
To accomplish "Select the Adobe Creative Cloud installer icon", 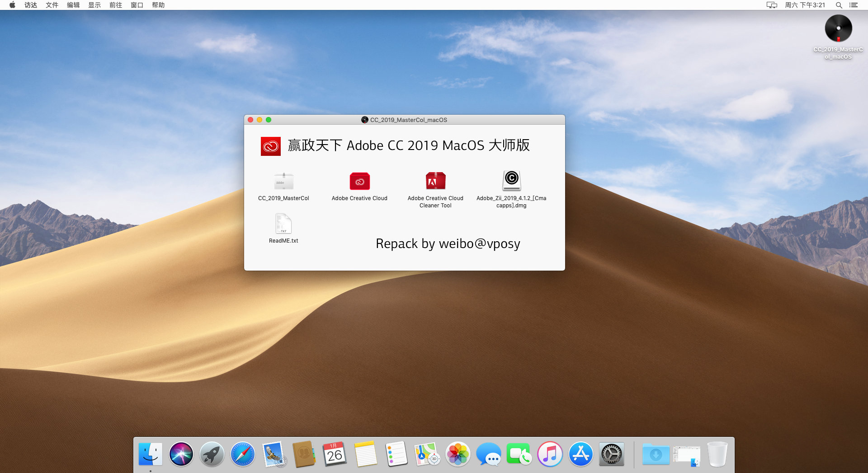I will click(359, 181).
